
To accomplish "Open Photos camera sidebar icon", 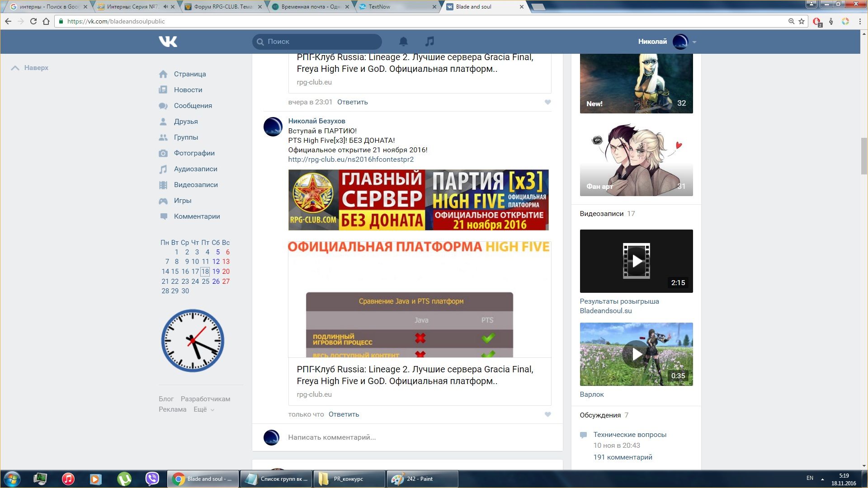I will [x=163, y=153].
